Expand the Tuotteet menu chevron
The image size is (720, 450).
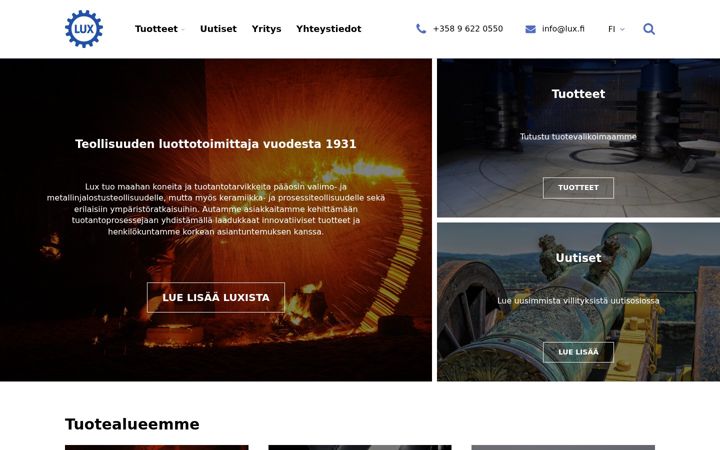[183, 30]
